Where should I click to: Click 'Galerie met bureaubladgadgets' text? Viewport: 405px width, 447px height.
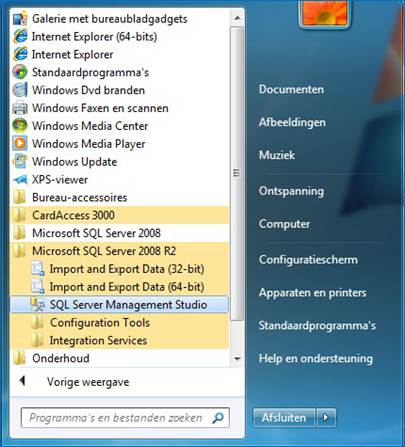[110, 19]
